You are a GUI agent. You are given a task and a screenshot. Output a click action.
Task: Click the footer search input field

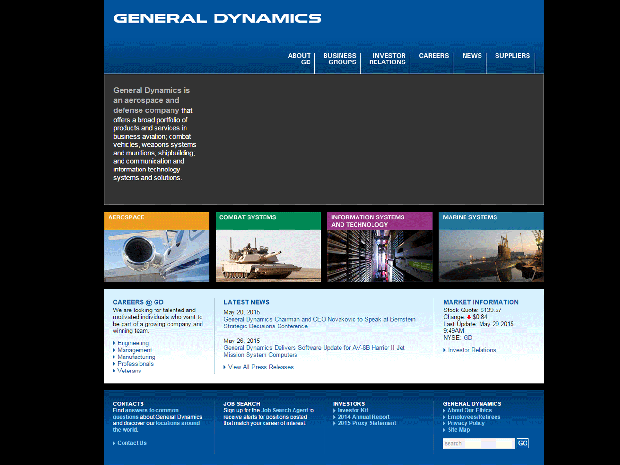(x=478, y=443)
